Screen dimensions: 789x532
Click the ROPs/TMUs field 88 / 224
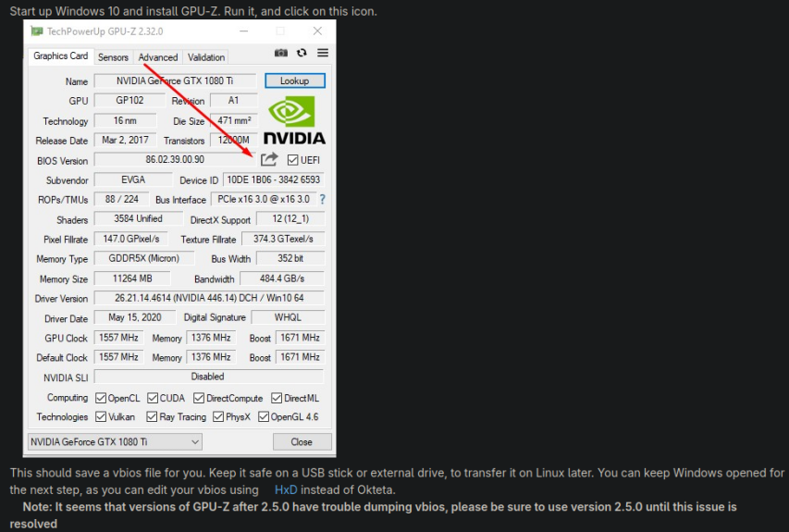pyautogui.click(x=122, y=199)
